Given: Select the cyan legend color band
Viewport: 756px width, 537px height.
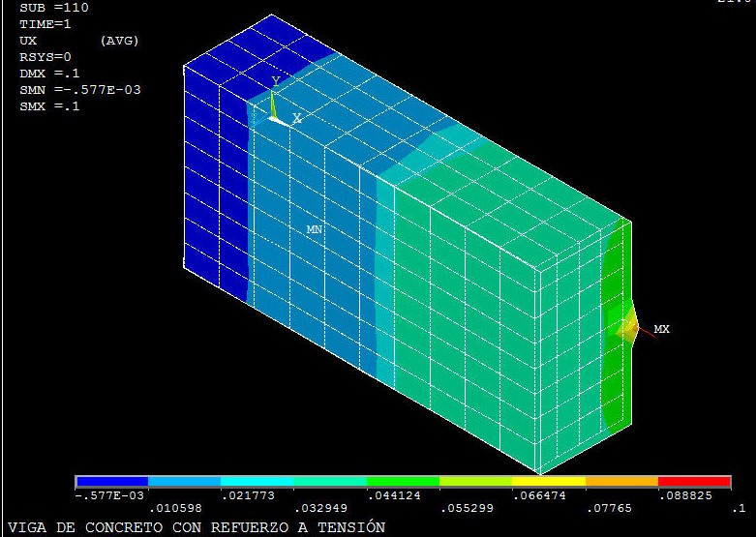Looking at the screenshot, I should point(257,481).
